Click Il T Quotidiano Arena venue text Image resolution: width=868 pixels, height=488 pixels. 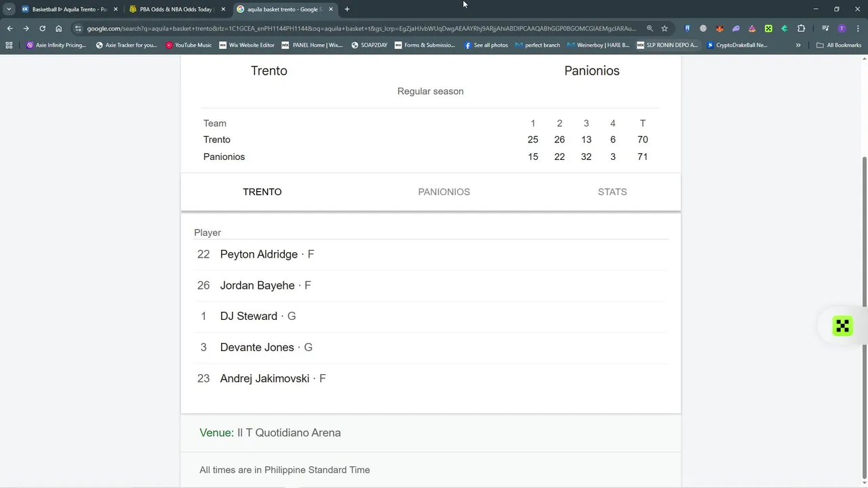click(x=289, y=432)
